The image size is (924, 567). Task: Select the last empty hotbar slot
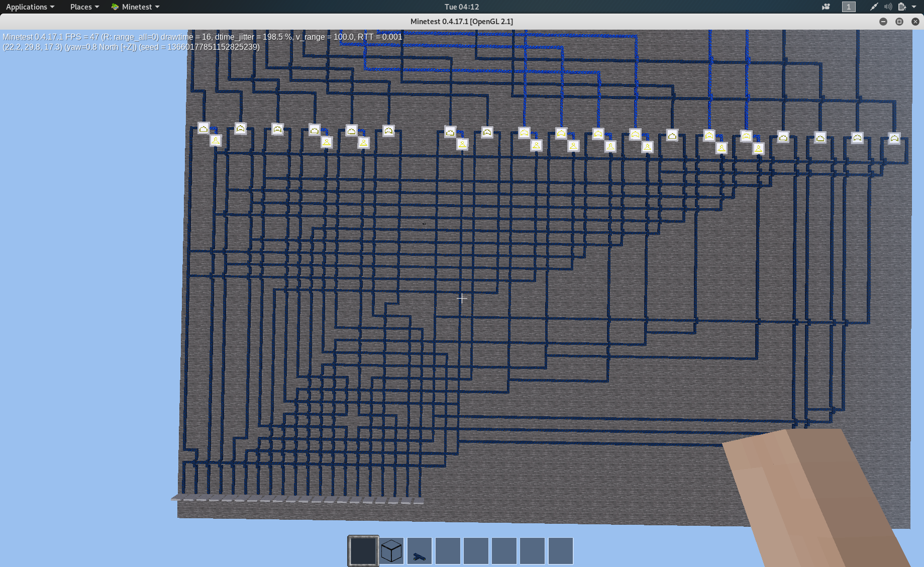coord(560,551)
